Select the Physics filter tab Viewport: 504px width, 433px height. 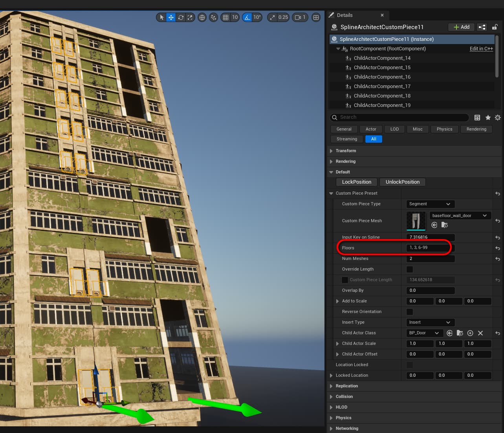[x=444, y=129]
